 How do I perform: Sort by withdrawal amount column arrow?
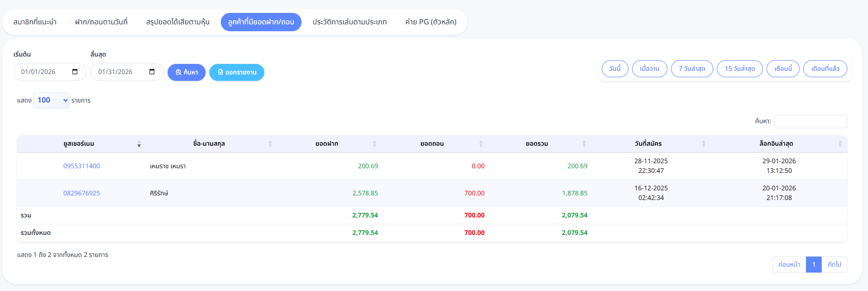coord(481,144)
